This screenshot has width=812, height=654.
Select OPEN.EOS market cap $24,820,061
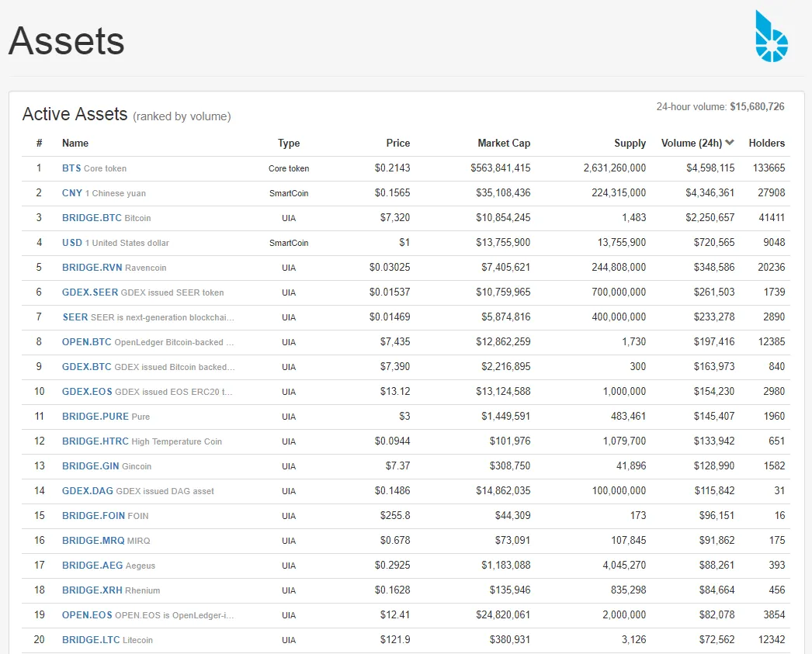503,615
